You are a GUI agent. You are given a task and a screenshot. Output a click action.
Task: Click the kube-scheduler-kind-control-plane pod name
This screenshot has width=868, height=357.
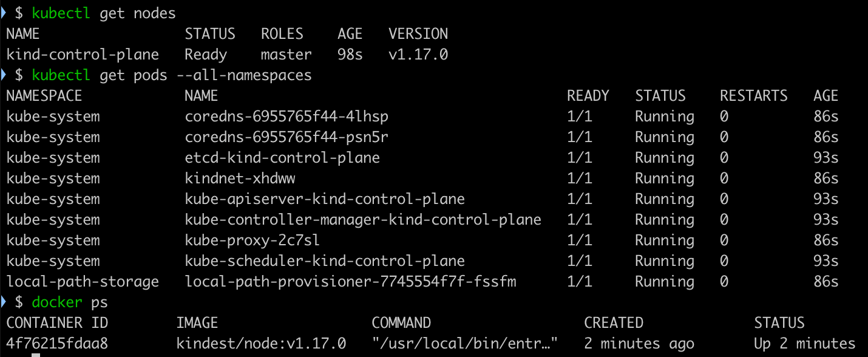[325, 261]
